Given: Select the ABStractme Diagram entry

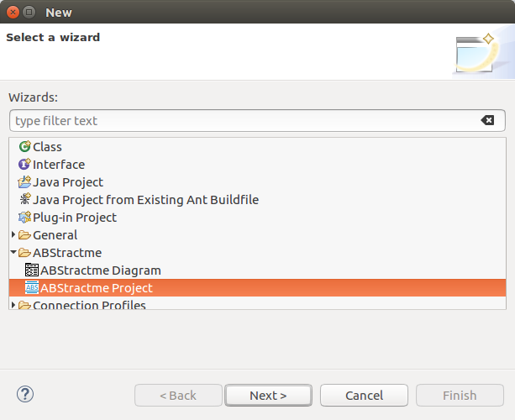Looking at the screenshot, I should click(x=101, y=270).
